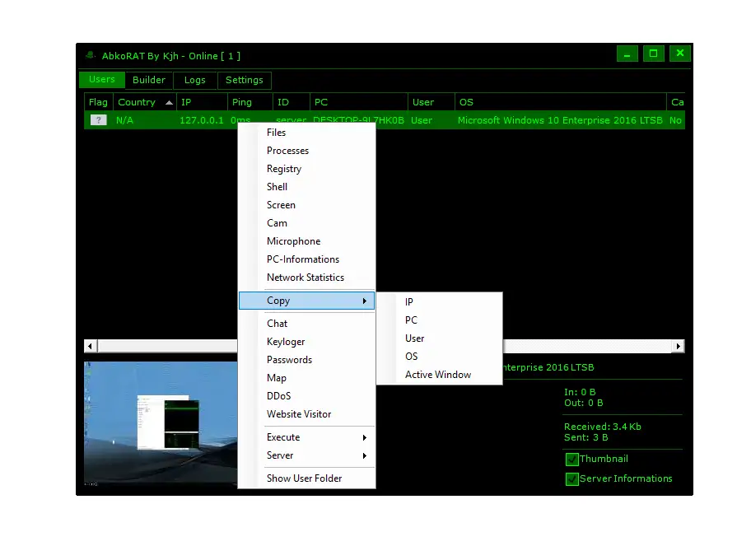Select Active Window in Copy submenu

click(x=438, y=375)
